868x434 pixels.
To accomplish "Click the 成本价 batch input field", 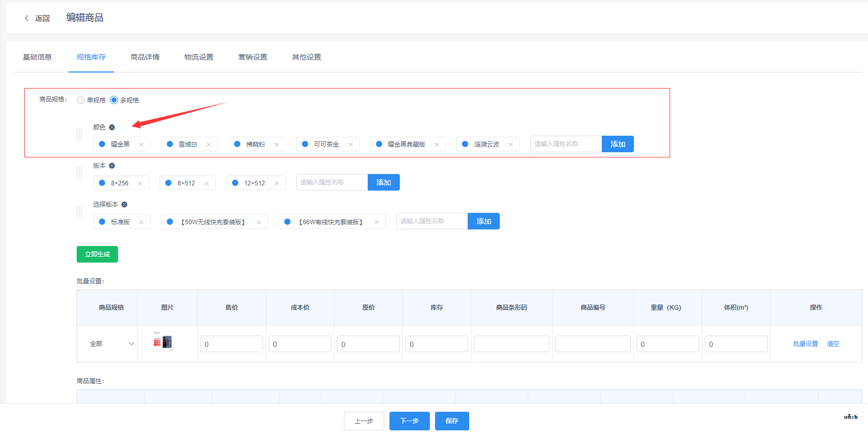I will pos(300,344).
